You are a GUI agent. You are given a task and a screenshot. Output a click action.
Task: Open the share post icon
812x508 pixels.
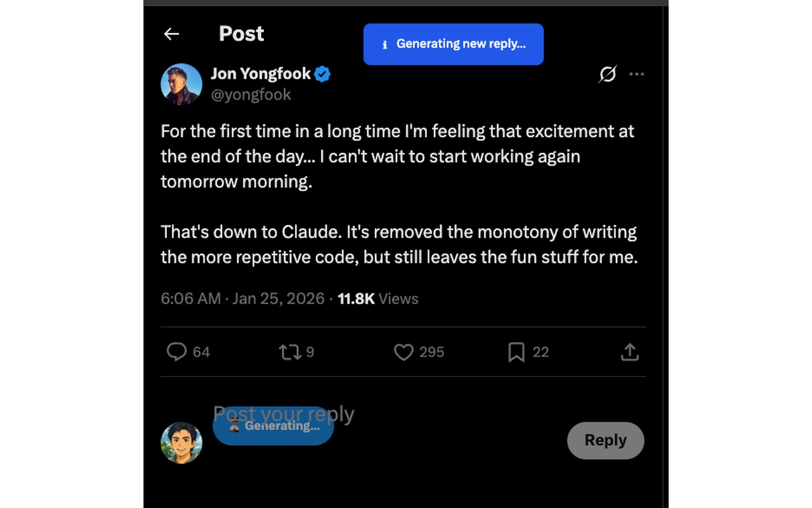point(629,352)
